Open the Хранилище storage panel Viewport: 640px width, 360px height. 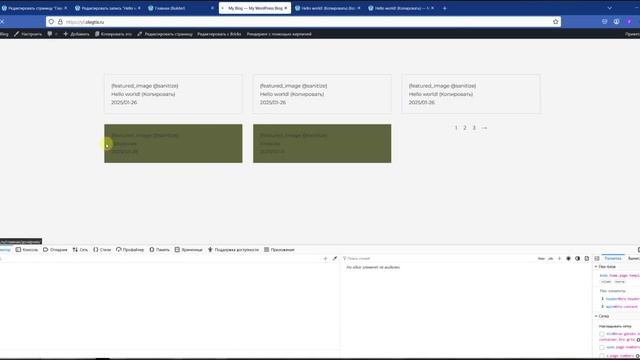[189, 249]
